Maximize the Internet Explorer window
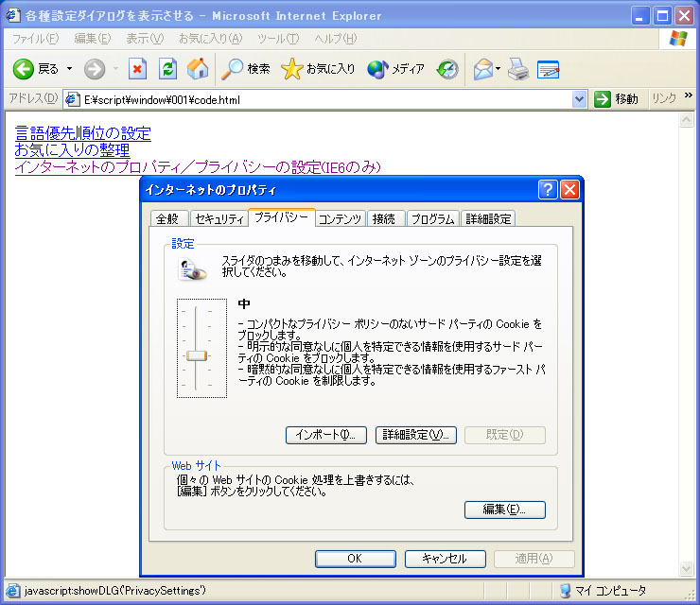Image resolution: width=700 pixels, height=605 pixels. [x=662, y=16]
